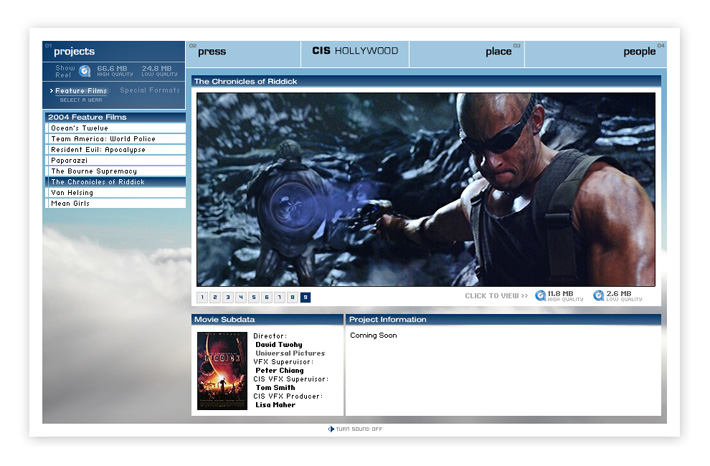Show image number 5
The height and width of the screenshot is (466, 710).
(x=254, y=297)
